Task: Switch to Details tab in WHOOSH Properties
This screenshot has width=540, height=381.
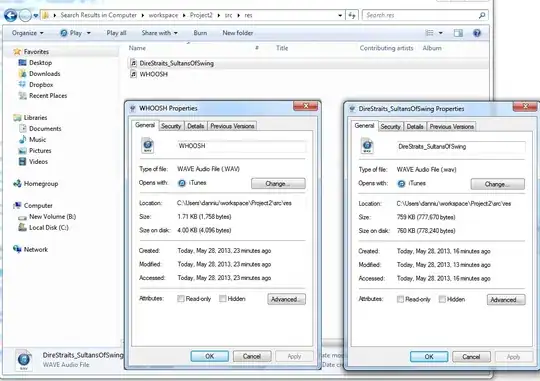Action: click(x=196, y=126)
